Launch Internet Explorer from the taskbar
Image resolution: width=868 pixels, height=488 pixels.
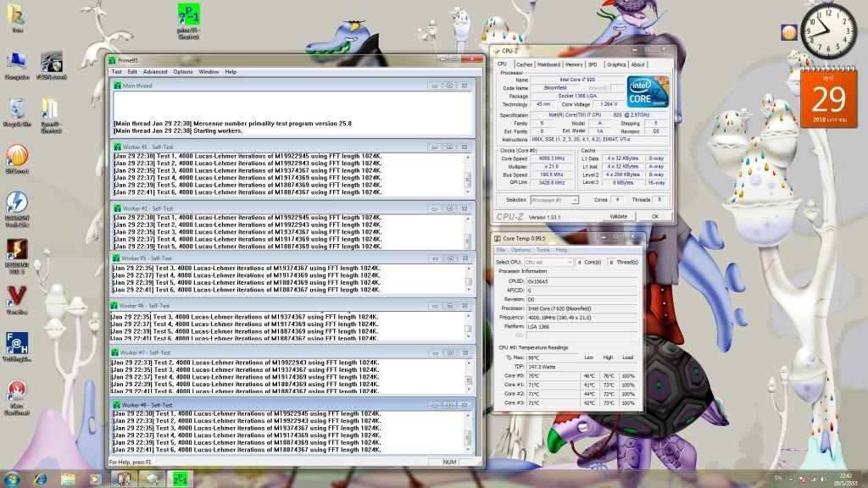click(x=40, y=479)
